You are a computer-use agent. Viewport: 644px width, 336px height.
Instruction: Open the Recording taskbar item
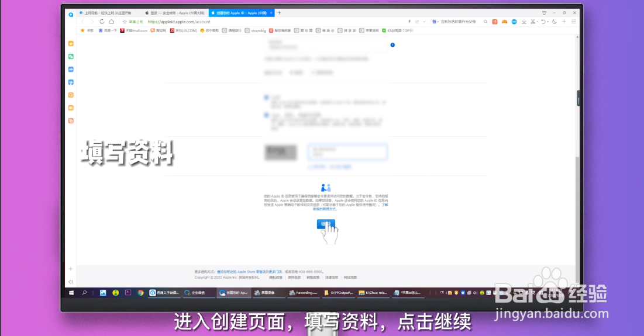pyautogui.click(x=303, y=293)
